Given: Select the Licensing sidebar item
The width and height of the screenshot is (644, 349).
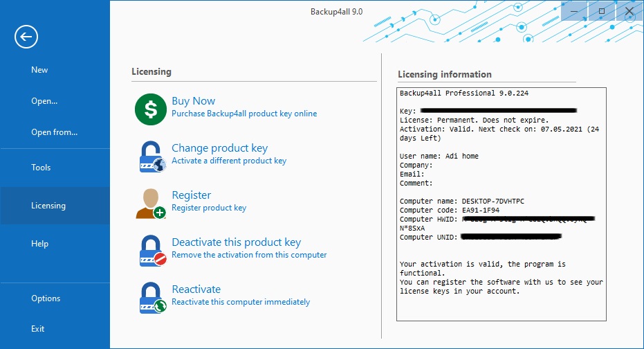Looking at the screenshot, I should pos(55,206).
